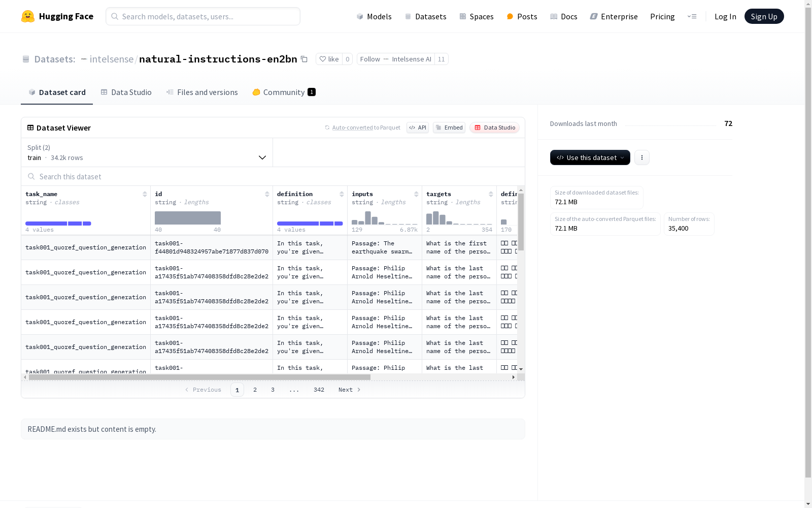
Task: Switch to the Dataset card tab
Action: [57, 92]
